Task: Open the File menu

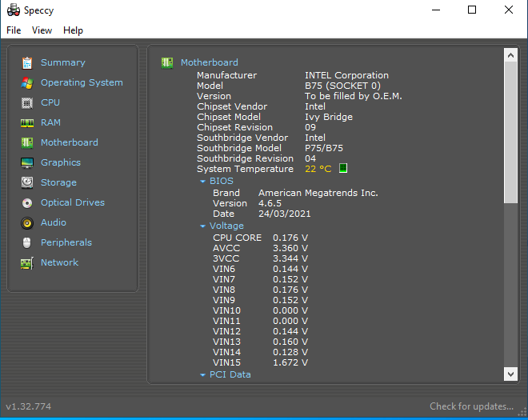Action: click(x=14, y=30)
